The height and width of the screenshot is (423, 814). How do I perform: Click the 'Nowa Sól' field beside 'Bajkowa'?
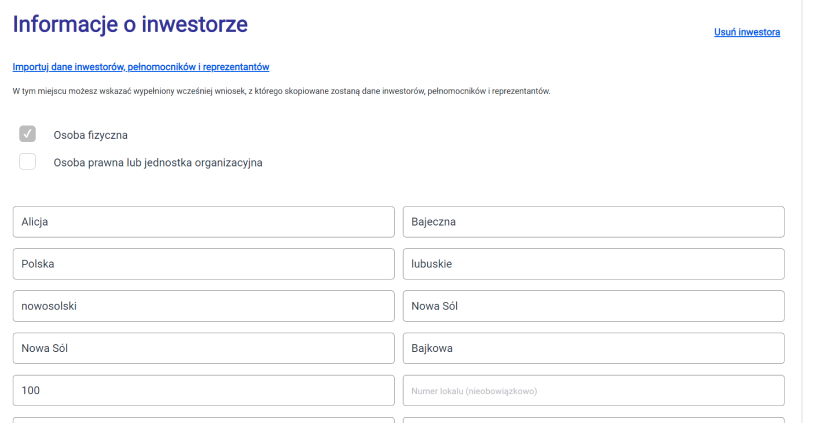203,348
